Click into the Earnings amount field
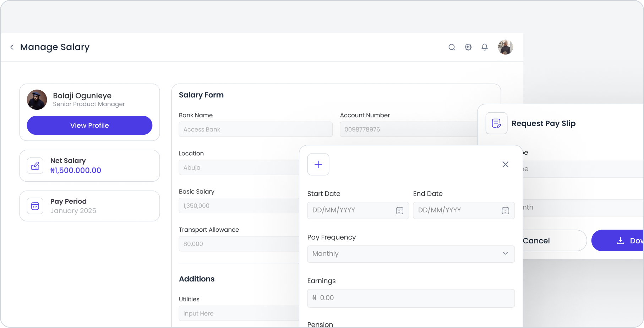644x328 pixels. pos(411,298)
